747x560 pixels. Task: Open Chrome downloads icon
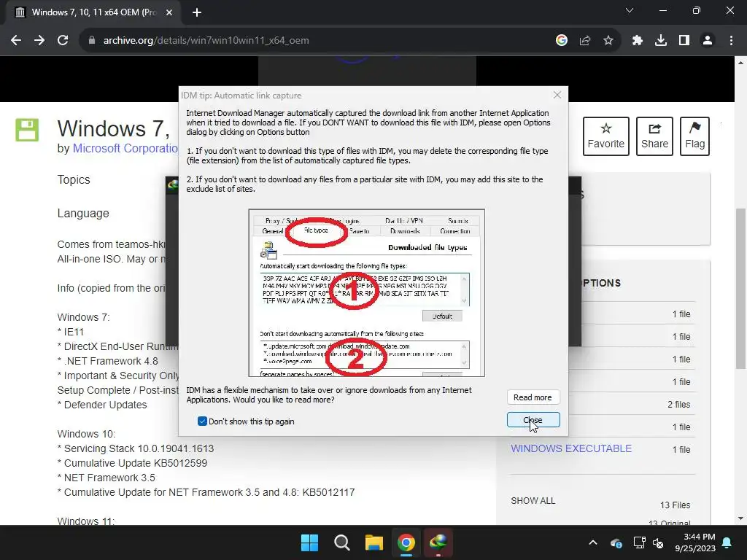pyautogui.click(x=661, y=41)
